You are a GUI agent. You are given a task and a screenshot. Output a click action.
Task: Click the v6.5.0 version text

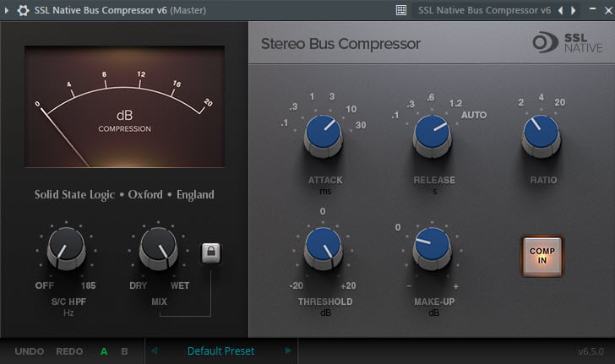coord(591,351)
